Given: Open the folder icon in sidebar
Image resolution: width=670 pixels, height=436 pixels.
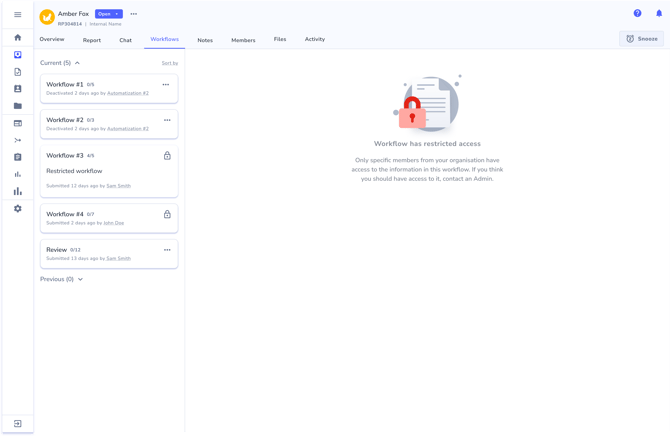Looking at the screenshot, I should 18,106.
